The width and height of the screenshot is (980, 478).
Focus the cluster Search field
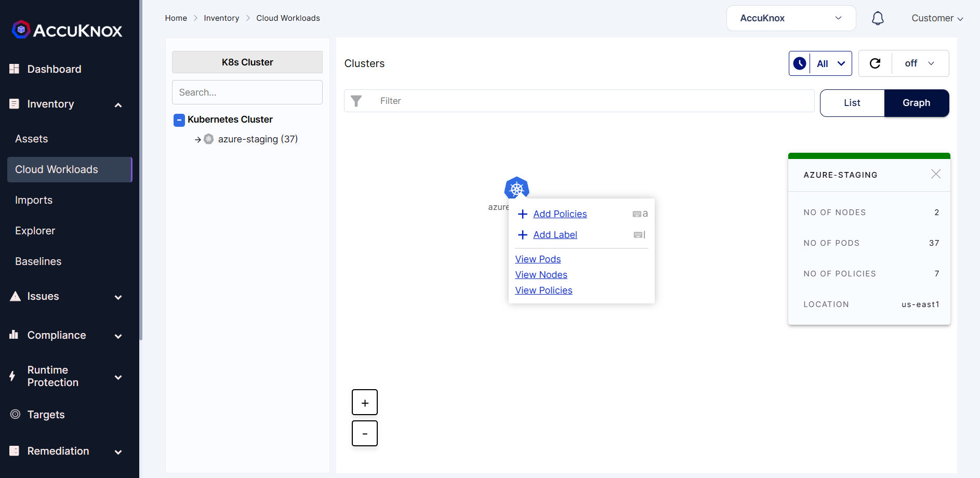[x=247, y=92]
